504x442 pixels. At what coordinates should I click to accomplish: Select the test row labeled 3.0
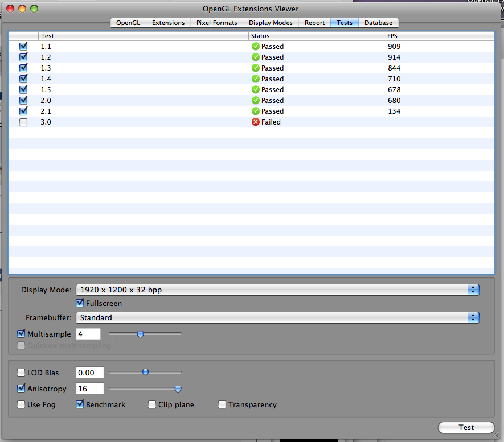pyautogui.click(x=251, y=122)
